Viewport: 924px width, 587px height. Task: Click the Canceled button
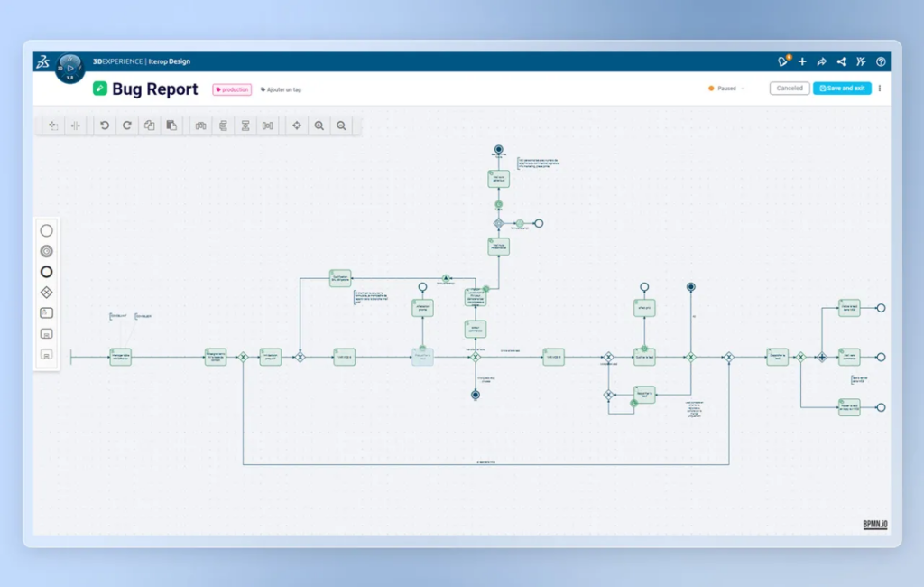click(790, 89)
